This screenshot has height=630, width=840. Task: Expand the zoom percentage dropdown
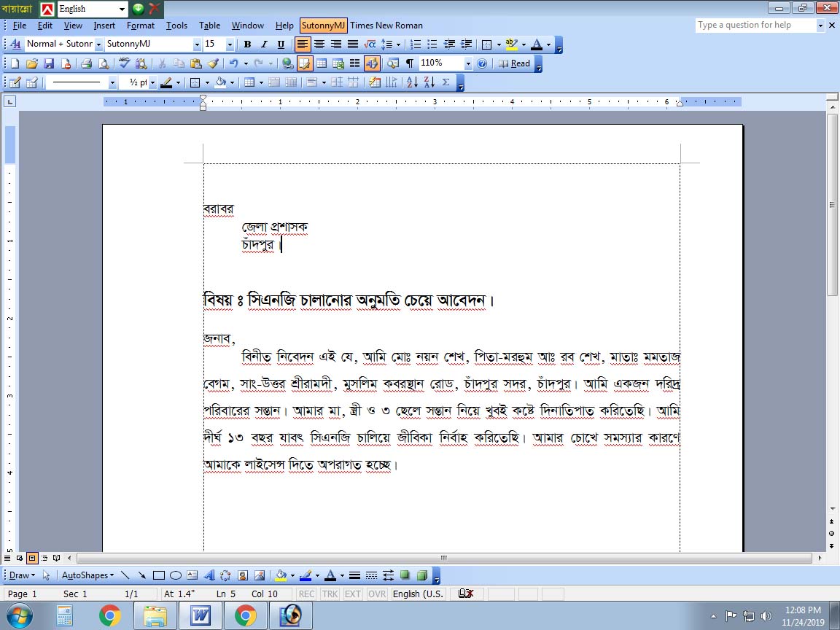(x=468, y=63)
